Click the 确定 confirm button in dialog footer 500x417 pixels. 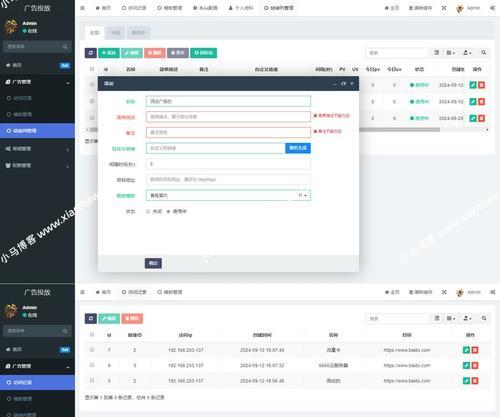click(153, 263)
